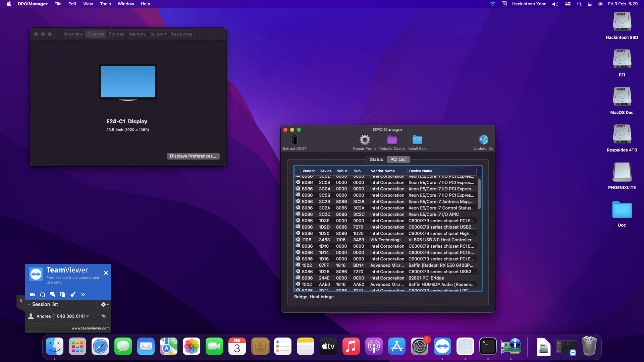This screenshot has height=362, width=644.
Task: Open Respaldos 4TB drive on desktop
Action: (622, 138)
